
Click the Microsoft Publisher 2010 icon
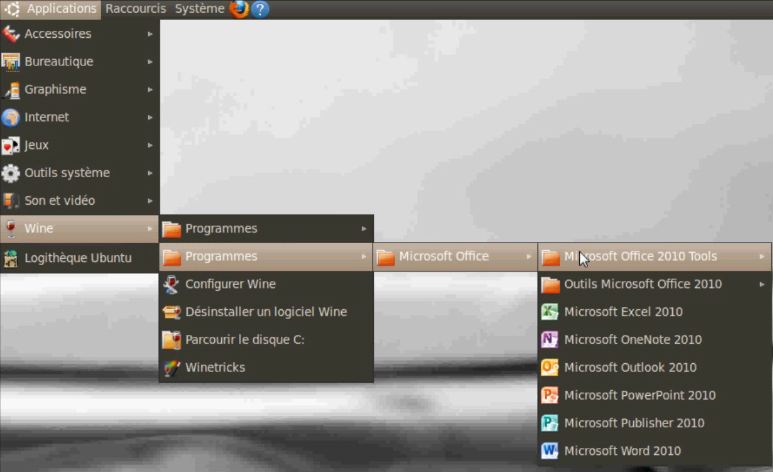550,423
